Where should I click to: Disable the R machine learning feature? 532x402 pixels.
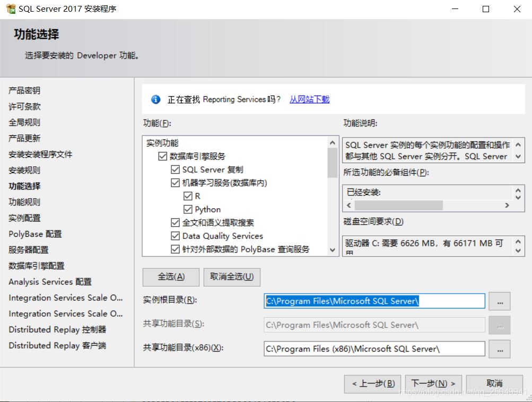click(189, 196)
